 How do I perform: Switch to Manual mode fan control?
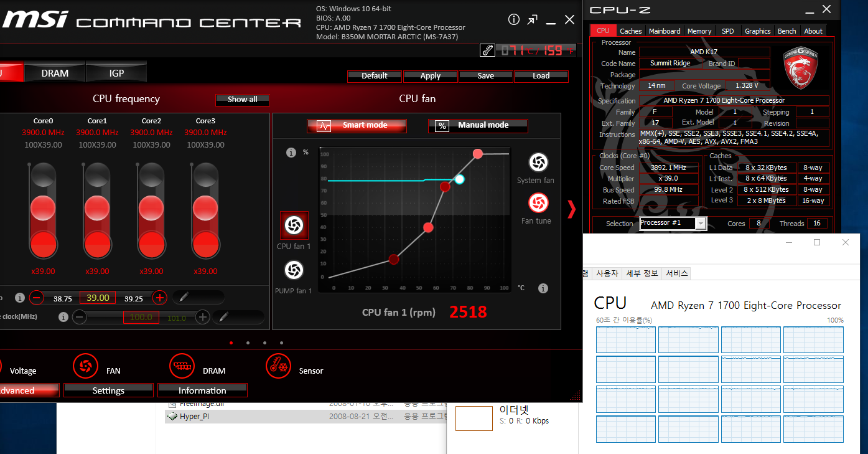477,126
